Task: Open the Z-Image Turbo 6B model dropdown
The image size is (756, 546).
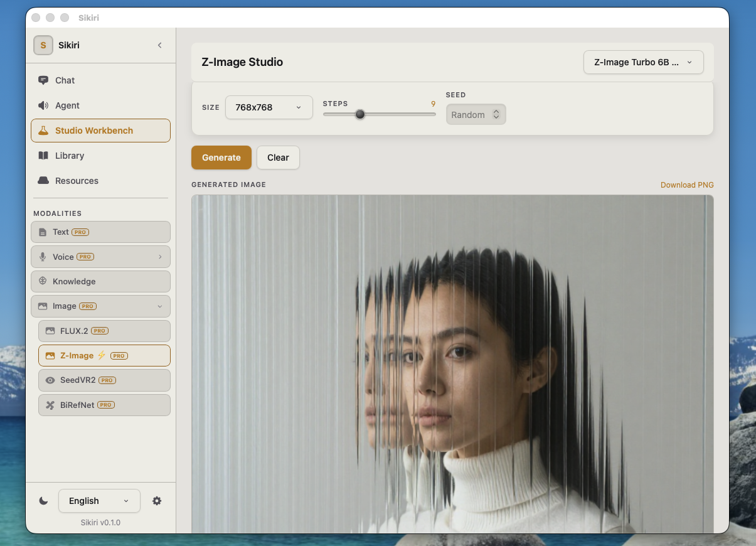Action: pos(644,62)
